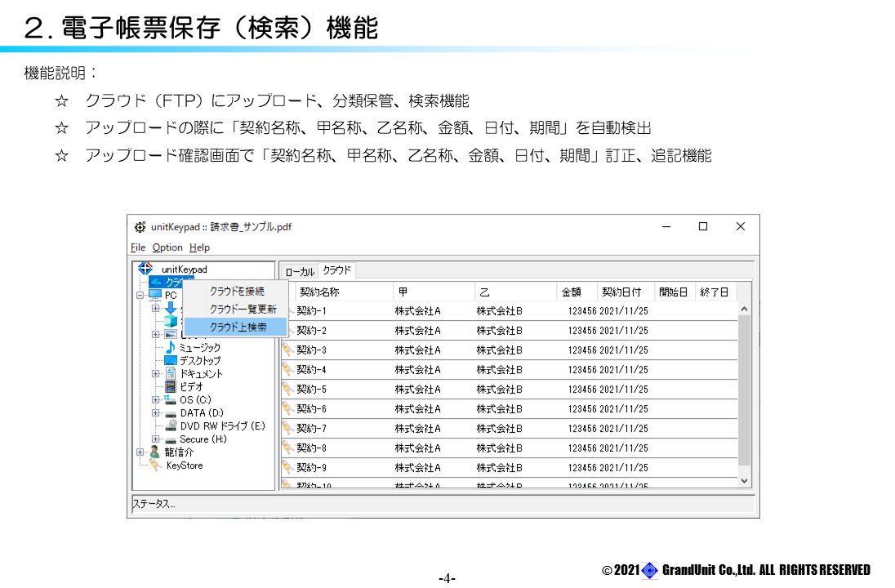Viewport: 895px width, 588px height.
Task: Select the ミュージック tree item
Action: coord(200,347)
